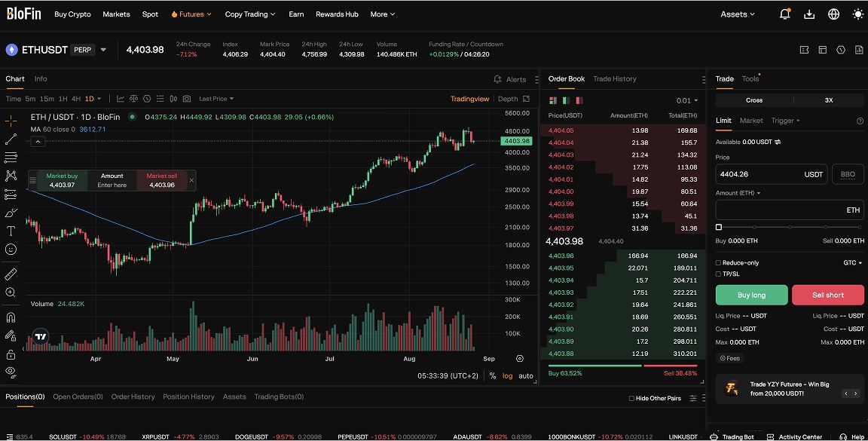
Task: Open the Assets dropdown
Action: tap(738, 14)
